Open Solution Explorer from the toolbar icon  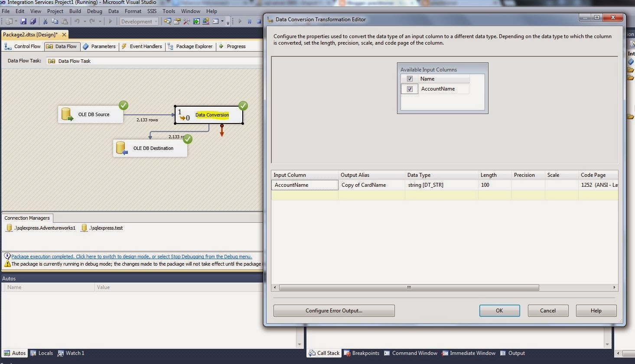(x=167, y=21)
